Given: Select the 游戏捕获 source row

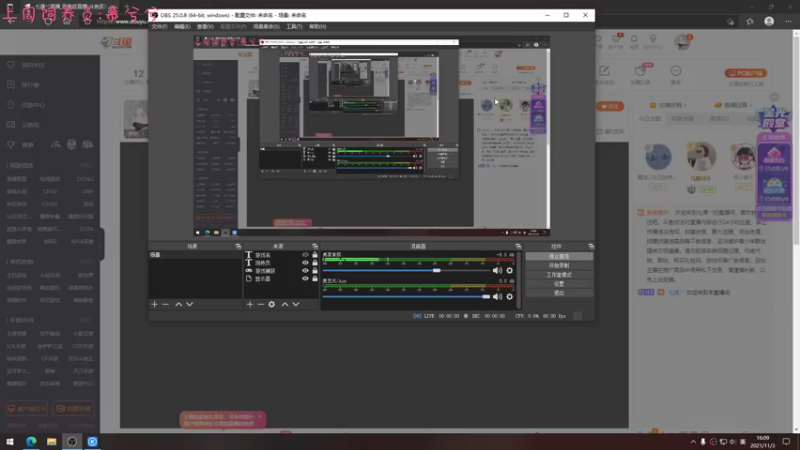Looking at the screenshot, I should coord(281,271).
